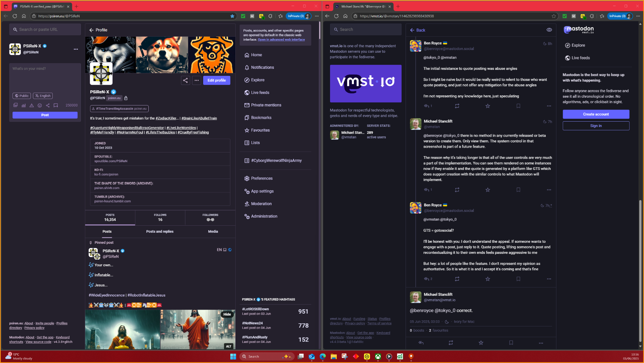Viewport: 644px width, 363px height.
Task: Boost the '@benroyce @tokyo_0 correct.' post
Action: point(451,343)
